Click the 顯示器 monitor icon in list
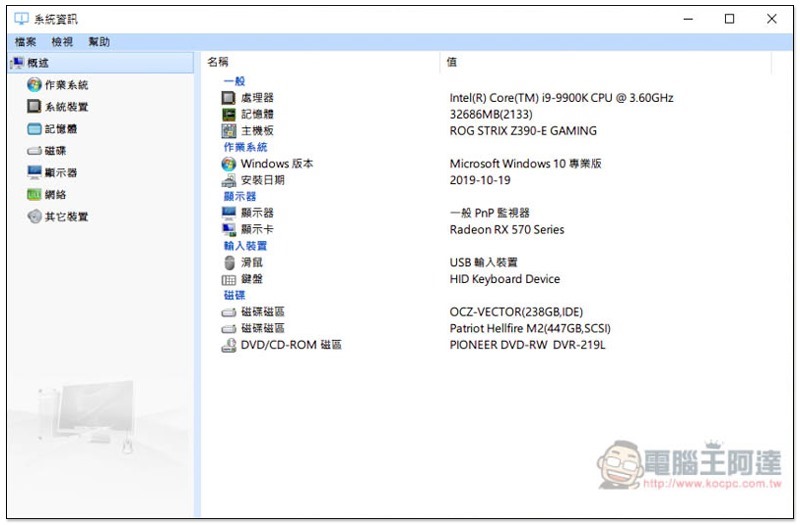The image size is (800, 525). coord(229,213)
